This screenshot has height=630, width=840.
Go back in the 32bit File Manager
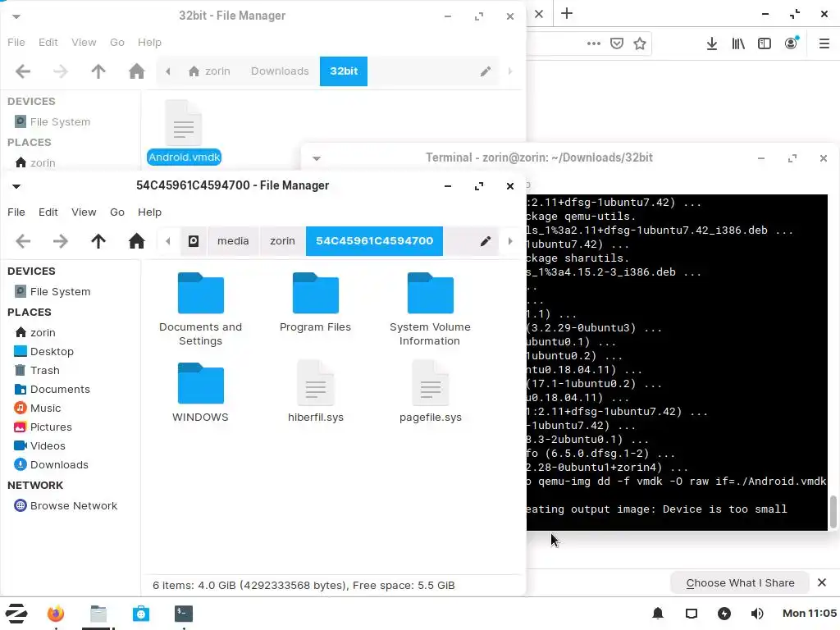pos(23,71)
